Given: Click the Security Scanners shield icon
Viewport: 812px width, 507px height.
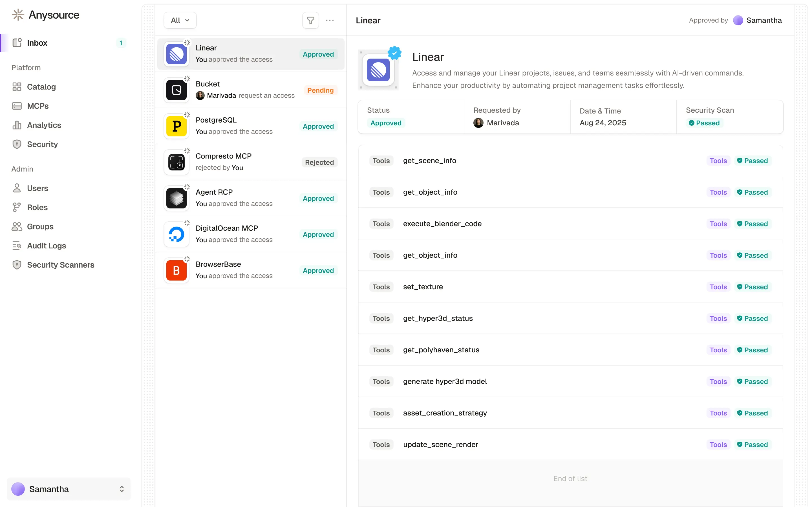Looking at the screenshot, I should tap(17, 265).
